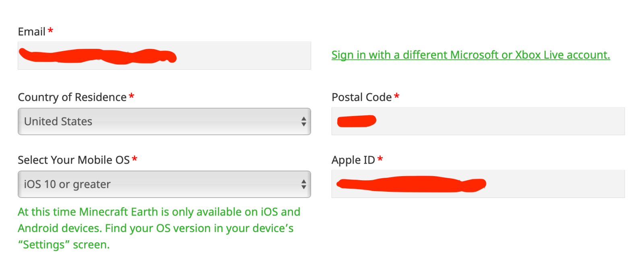Click the Postal Code label

(x=361, y=97)
